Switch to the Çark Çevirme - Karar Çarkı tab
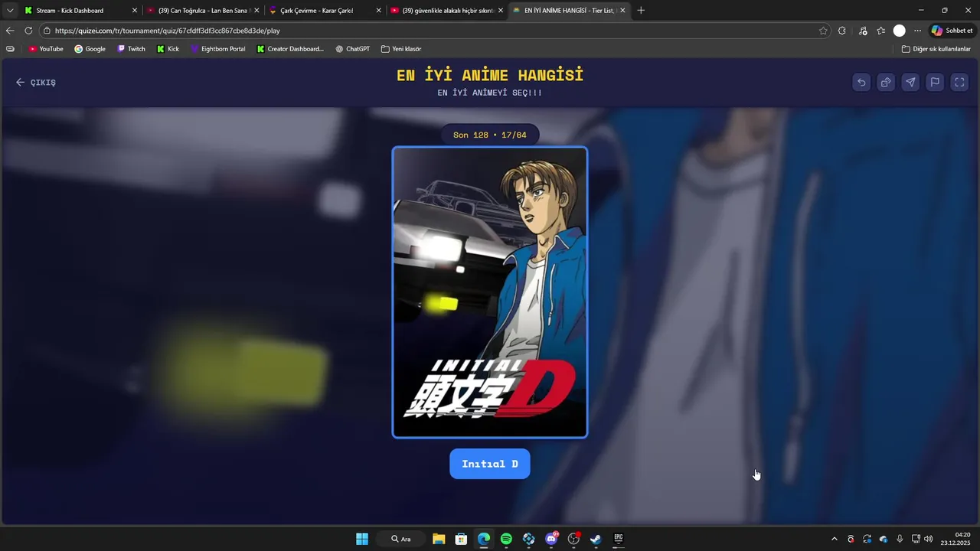 (325, 11)
